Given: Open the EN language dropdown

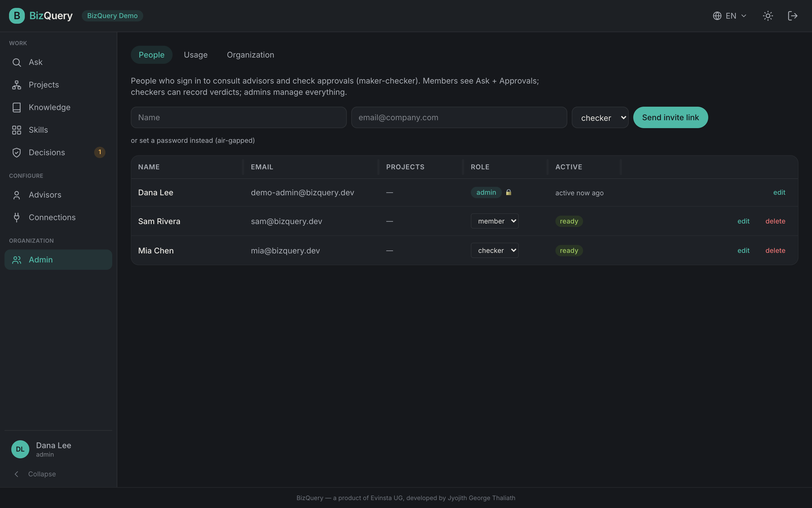Looking at the screenshot, I should pos(730,16).
